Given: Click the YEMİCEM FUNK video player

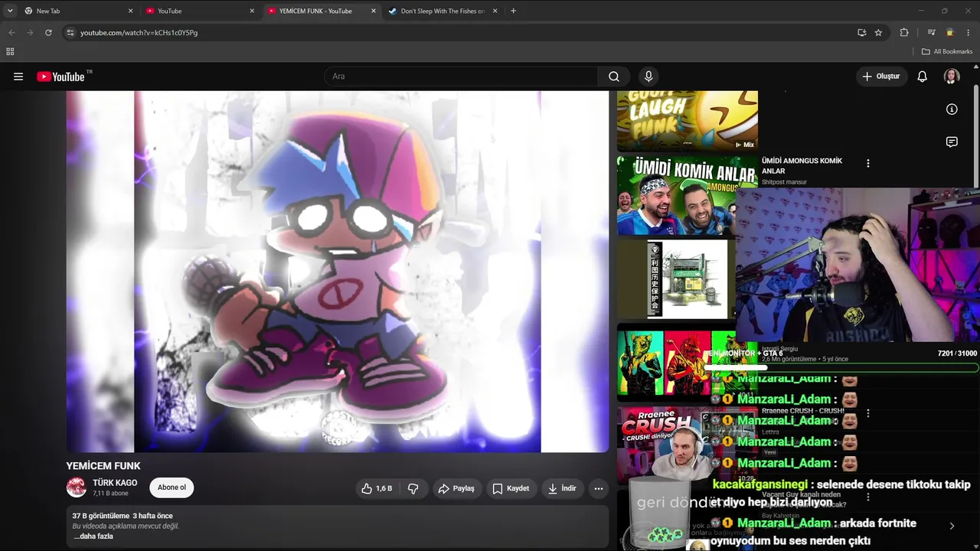Looking at the screenshot, I should click(x=338, y=272).
